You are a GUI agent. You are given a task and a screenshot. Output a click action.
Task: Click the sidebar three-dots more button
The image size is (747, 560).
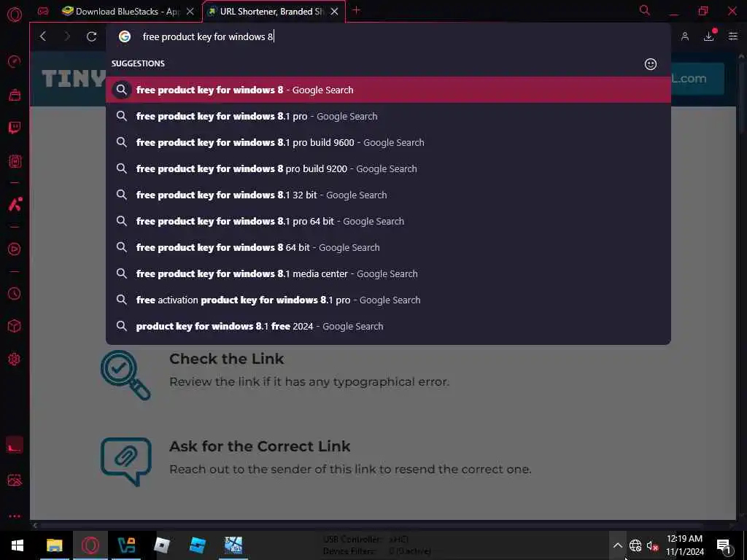click(x=15, y=516)
